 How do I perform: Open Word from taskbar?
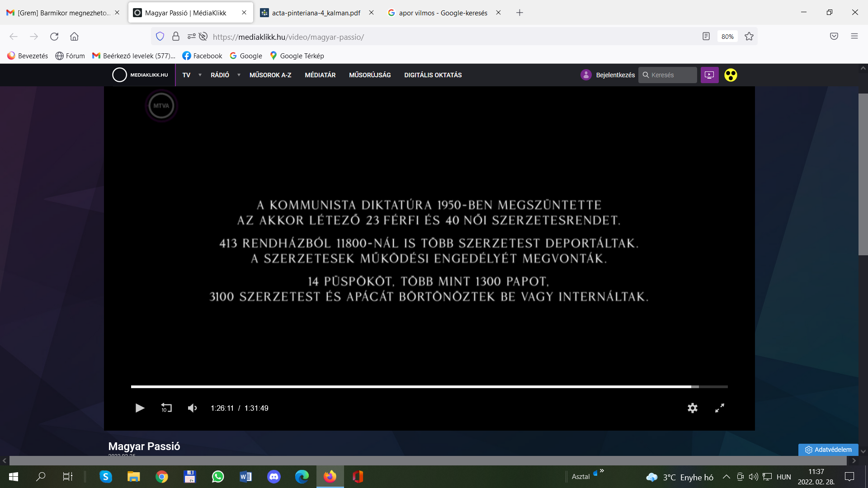click(246, 477)
